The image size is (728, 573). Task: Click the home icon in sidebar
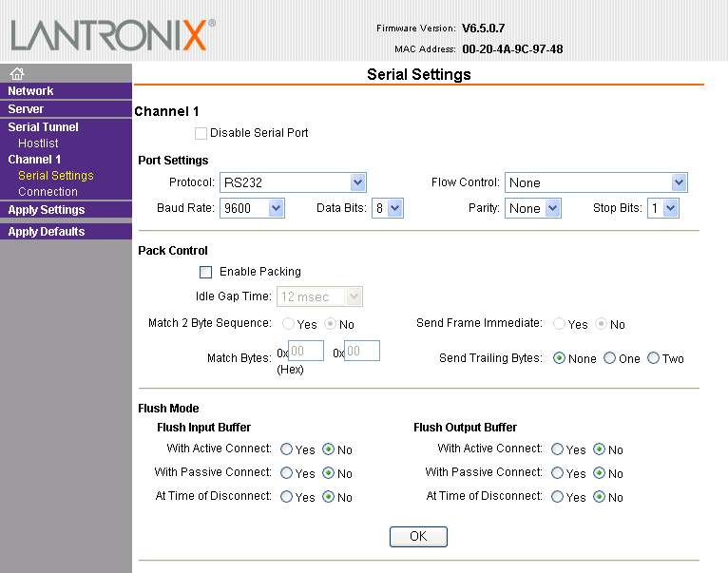pos(17,73)
